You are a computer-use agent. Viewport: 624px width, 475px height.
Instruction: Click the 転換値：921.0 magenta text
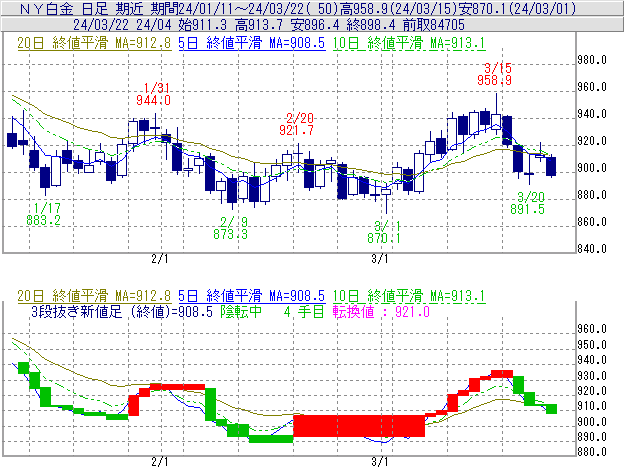(381, 311)
